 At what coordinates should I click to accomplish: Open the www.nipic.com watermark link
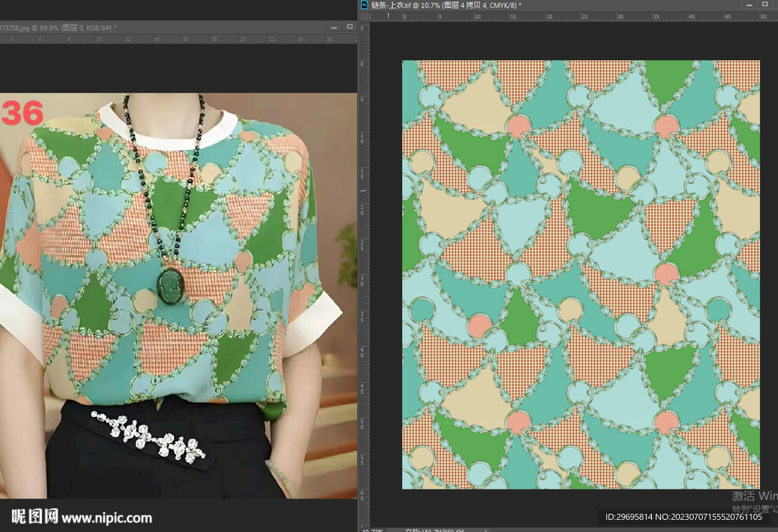tap(106, 518)
